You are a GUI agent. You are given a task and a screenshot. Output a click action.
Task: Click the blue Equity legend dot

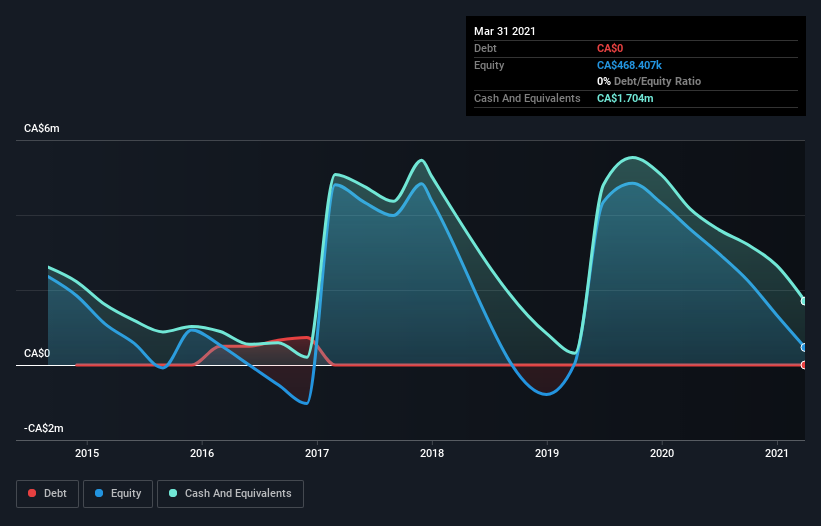point(99,493)
